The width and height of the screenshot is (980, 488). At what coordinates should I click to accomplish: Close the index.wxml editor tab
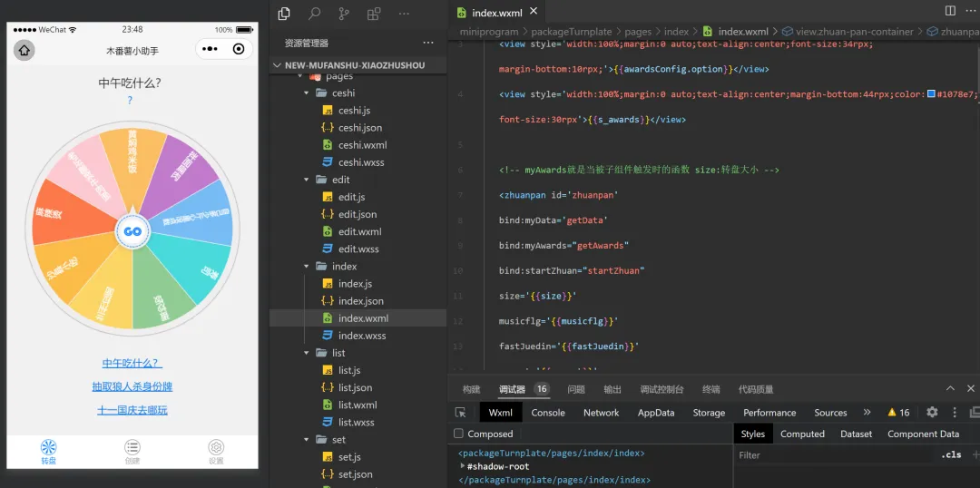(x=534, y=11)
